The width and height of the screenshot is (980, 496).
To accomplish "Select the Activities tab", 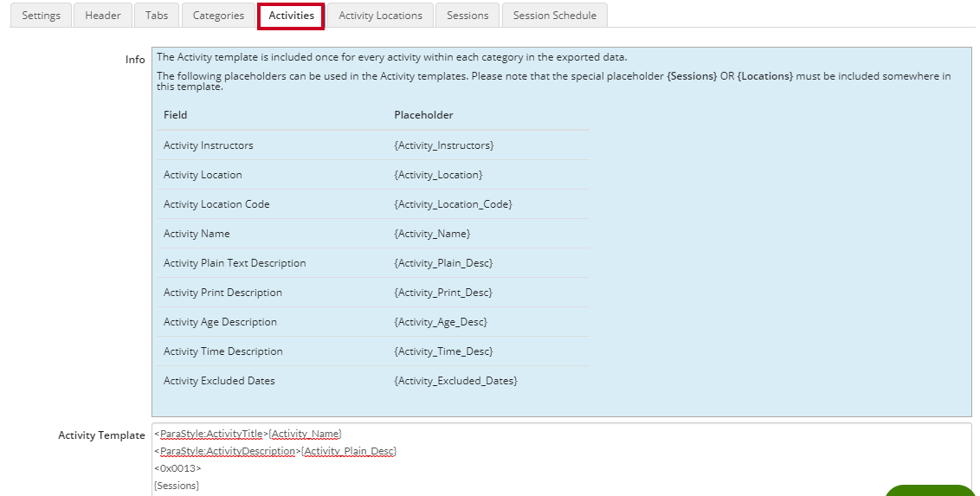I will tap(291, 16).
